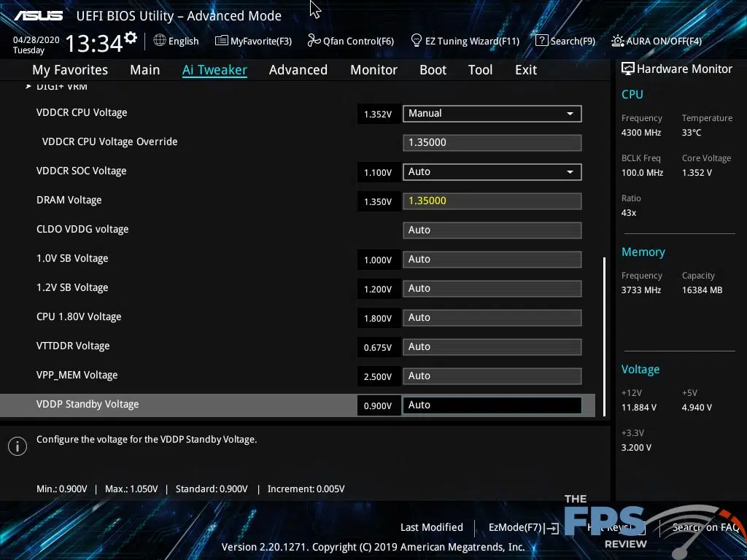
Task: Click Search on FAQ link
Action: 705,527
